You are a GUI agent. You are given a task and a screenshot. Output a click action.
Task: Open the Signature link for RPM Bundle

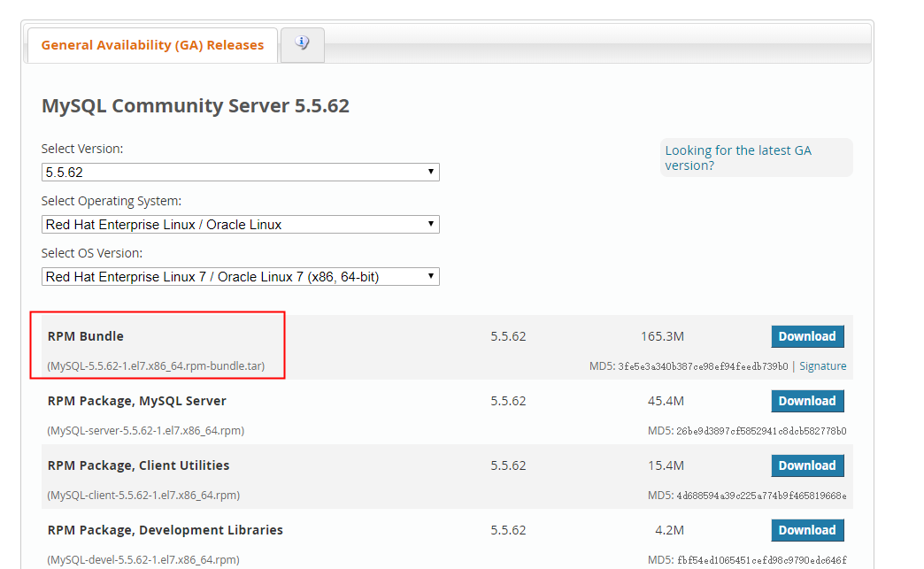coord(822,366)
